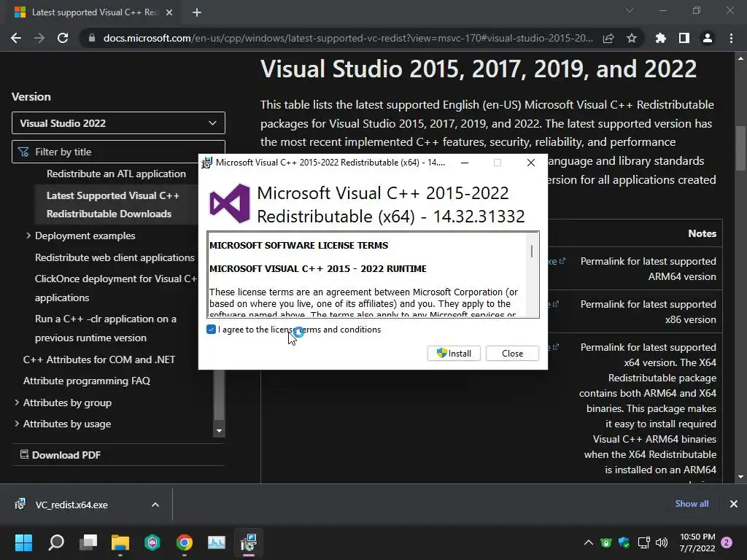Click the Filter by title input
This screenshot has height=560, width=747.
tap(118, 152)
